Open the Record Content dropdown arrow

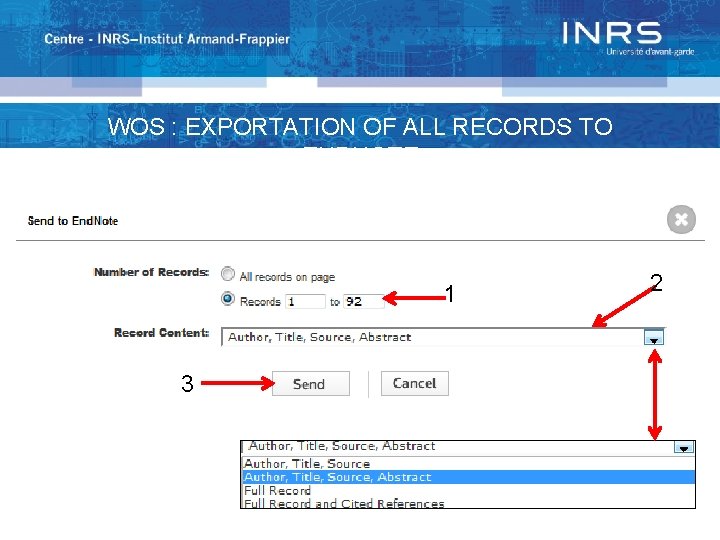654,338
